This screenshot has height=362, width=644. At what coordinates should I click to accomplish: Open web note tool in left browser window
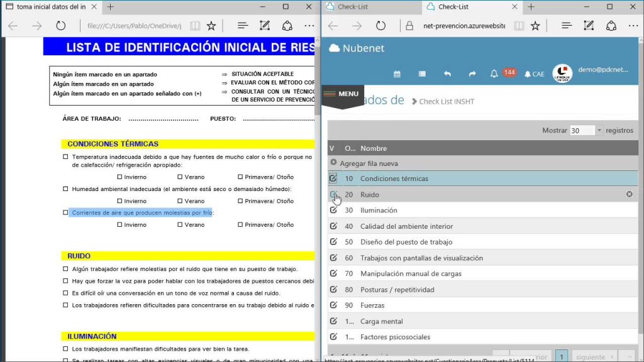click(265, 26)
